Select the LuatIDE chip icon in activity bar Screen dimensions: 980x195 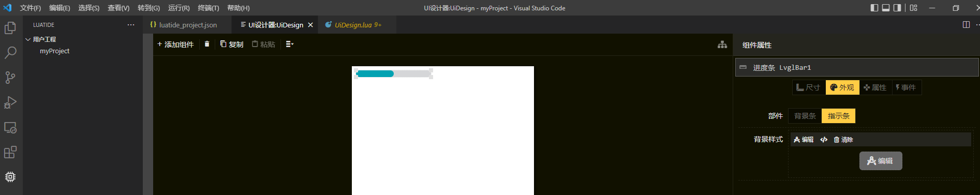[x=10, y=177]
